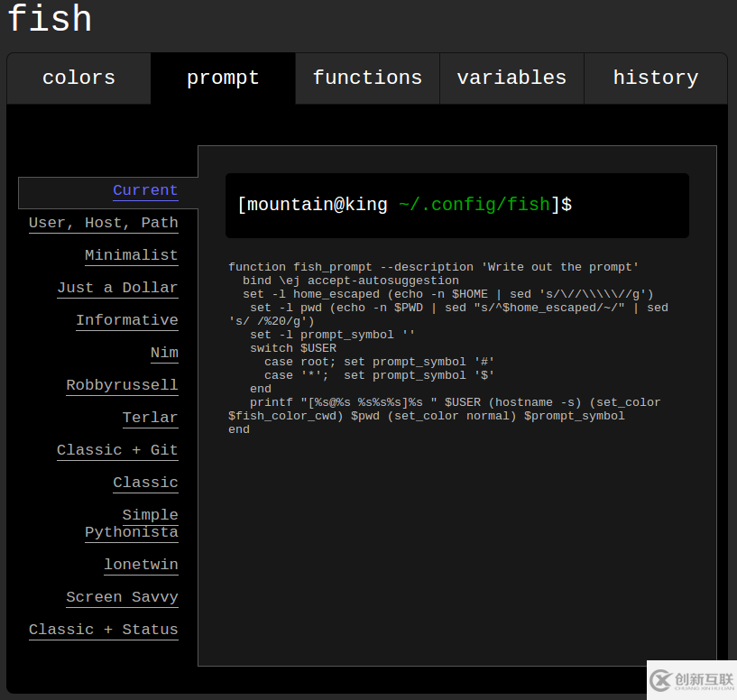The image size is (737, 700).
Task: Select the Simple Pythonista prompt
Action: pos(132,523)
